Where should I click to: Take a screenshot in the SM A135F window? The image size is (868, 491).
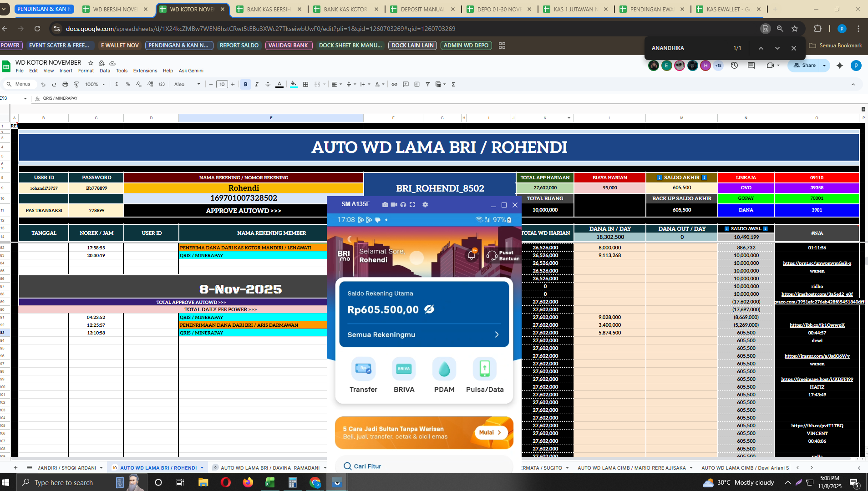[x=385, y=205]
